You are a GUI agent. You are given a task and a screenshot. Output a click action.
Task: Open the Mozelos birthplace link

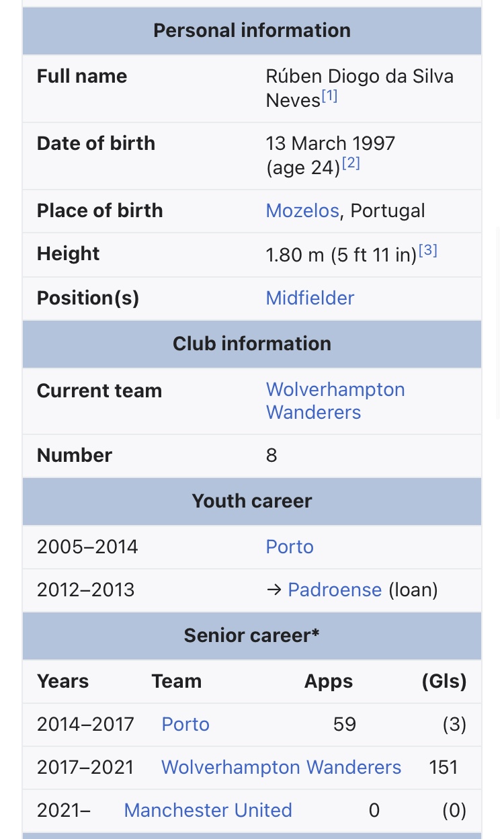(x=302, y=210)
